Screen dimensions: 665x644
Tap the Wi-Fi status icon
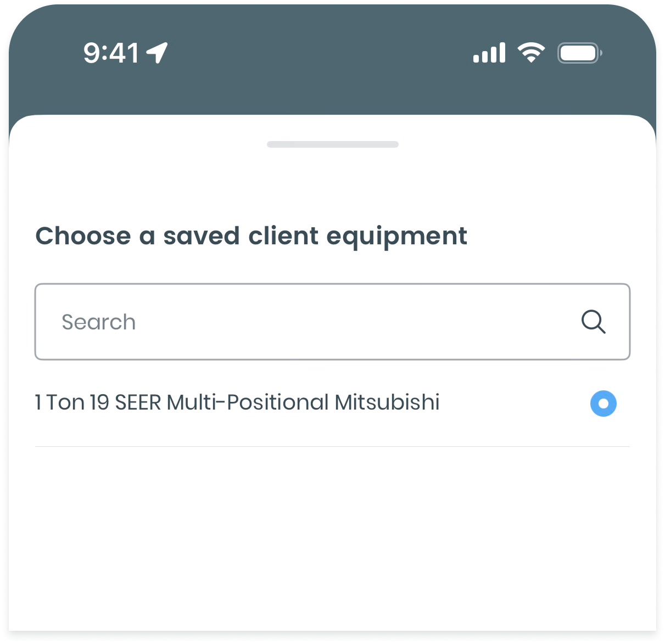point(530,53)
